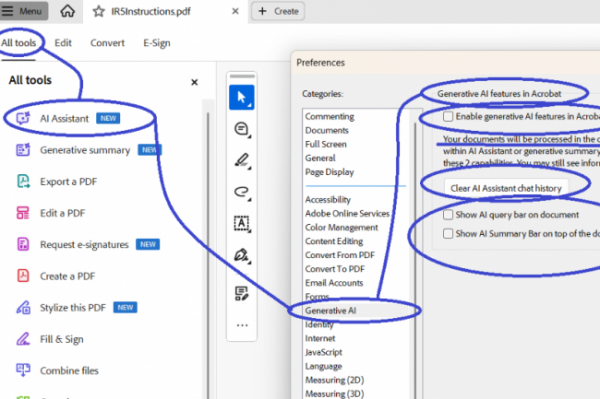Open the hamburger Menu button
Screen dimensions: 600x399
[23, 11]
